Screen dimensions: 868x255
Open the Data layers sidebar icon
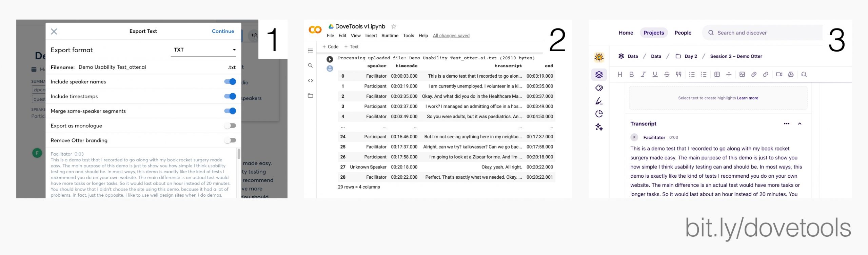pos(599,75)
